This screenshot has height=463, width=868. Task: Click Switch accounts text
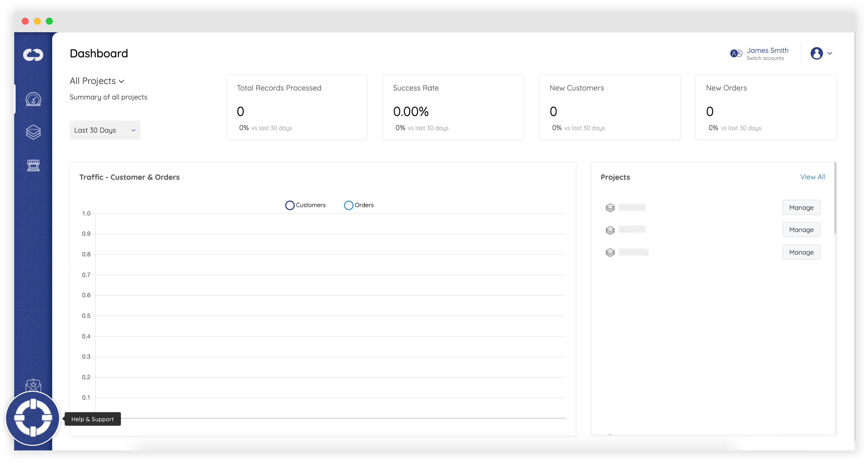(765, 58)
